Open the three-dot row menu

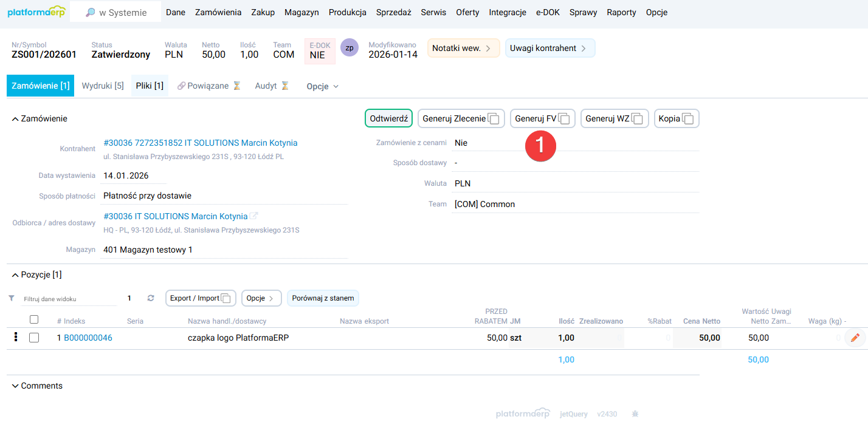(16, 338)
